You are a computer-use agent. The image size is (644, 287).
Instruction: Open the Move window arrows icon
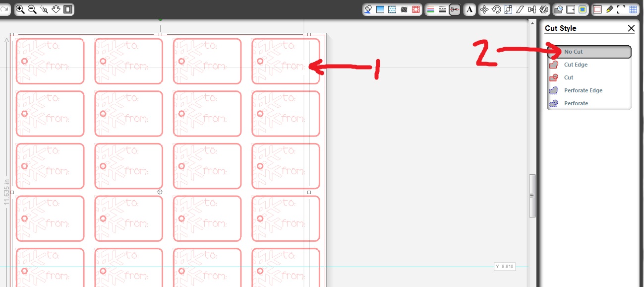pyautogui.click(x=484, y=9)
